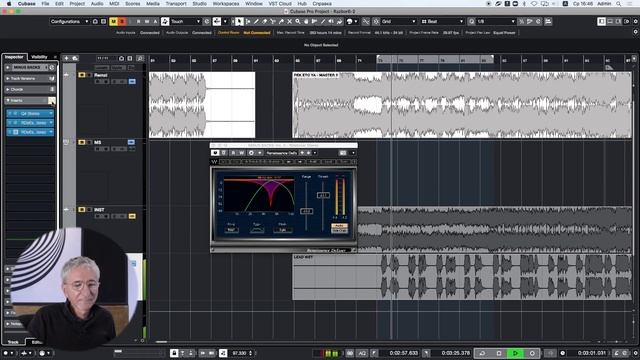Mute the INST track
This screenshot has height=360, width=640.
[82, 209]
